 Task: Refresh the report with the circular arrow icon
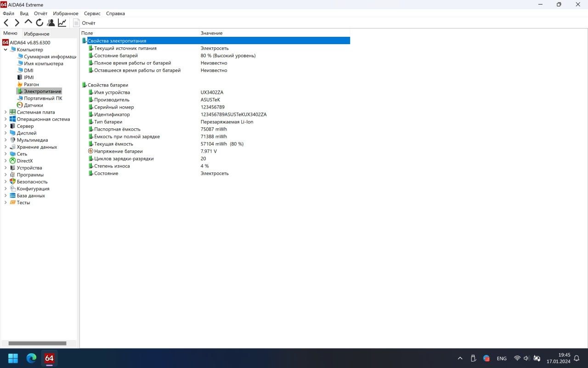[40, 23]
